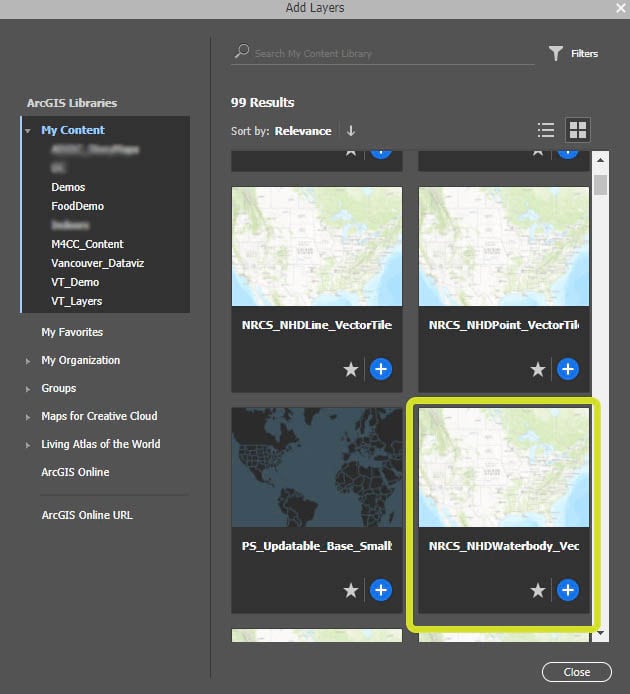The image size is (630, 694).
Task: Add the NRCS_NHDWaterbody layer
Action: coord(568,590)
